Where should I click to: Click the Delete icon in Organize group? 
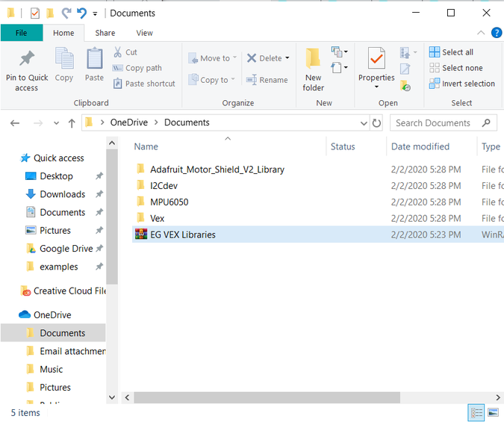[x=252, y=58]
